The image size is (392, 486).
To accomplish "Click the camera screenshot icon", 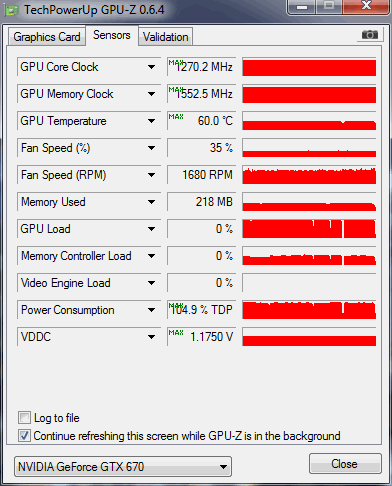I will click(369, 35).
